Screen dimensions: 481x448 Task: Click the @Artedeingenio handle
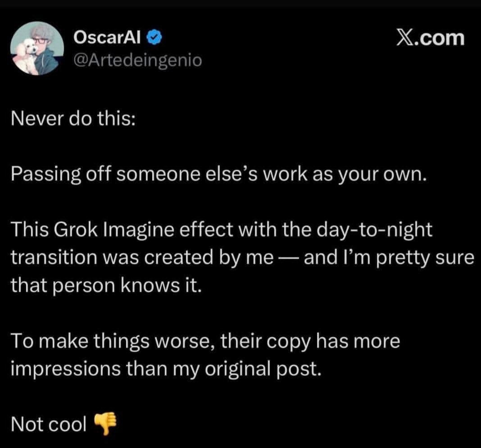tap(137, 60)
